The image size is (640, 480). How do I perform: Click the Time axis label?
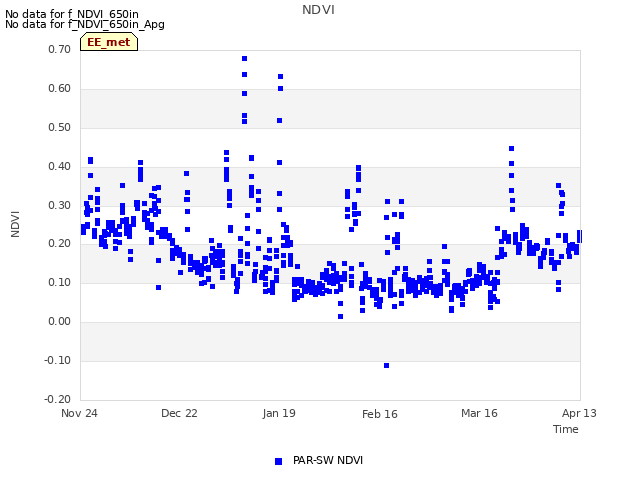[x=566, y=429]
